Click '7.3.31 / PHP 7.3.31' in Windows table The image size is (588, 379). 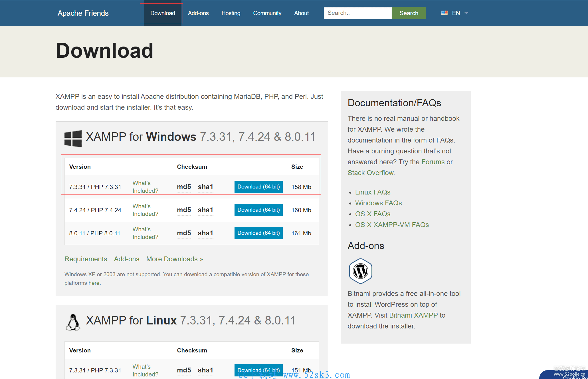pos(95,187)
